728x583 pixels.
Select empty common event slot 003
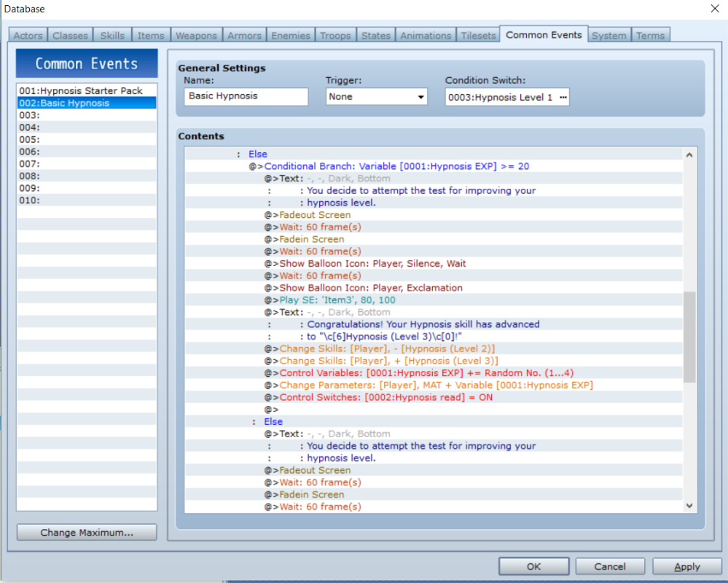click(x=87, y=114)
